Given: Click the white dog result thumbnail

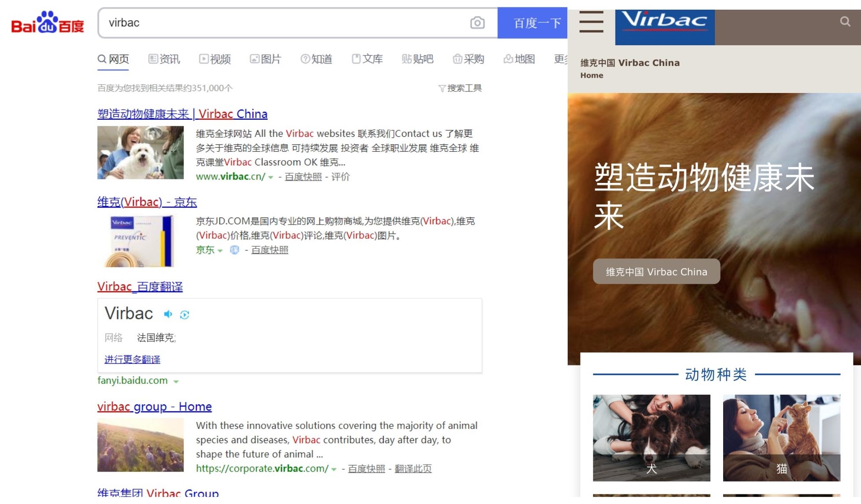Looking at the screenshot, I should tap(140, 153).
